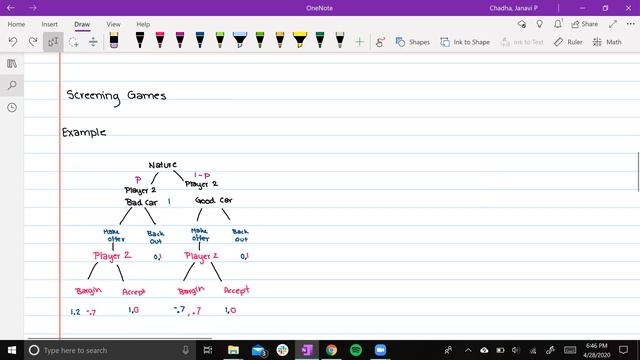Open Chrome from the taskbar
This screenshot has height=360, width=640.
pos(331,350)
